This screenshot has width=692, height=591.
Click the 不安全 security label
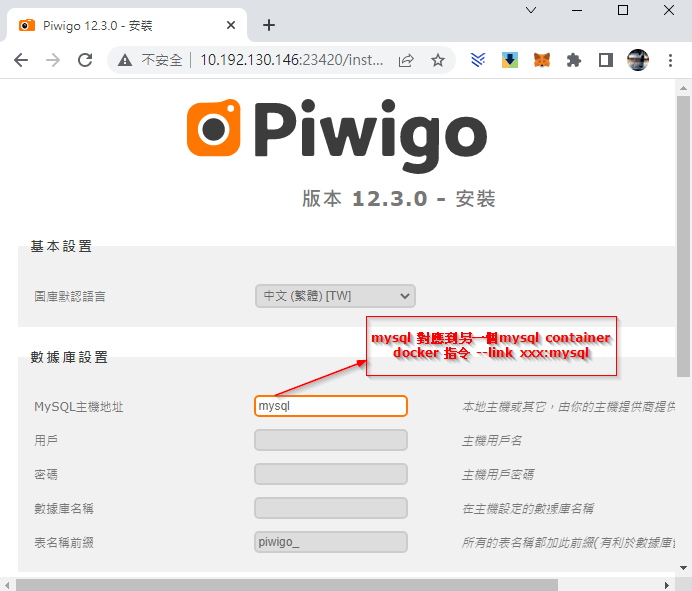(x=162, y=60)
